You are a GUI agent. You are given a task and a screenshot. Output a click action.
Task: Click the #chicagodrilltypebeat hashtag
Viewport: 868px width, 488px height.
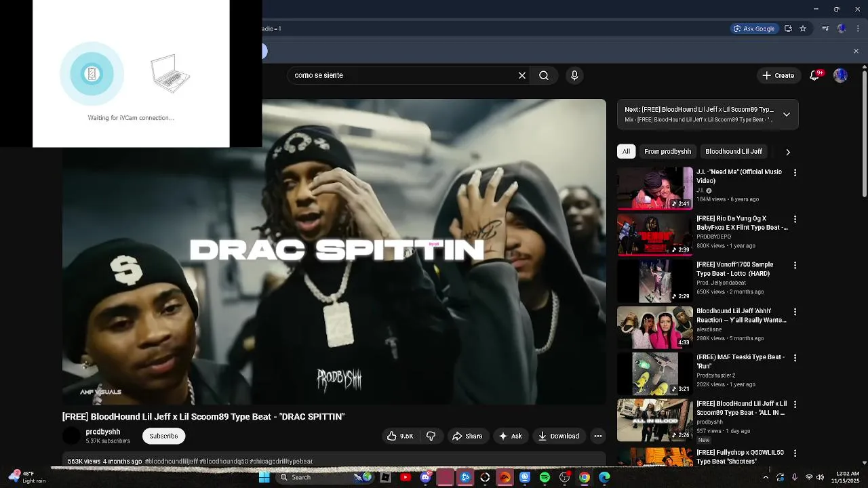(281, 462)
